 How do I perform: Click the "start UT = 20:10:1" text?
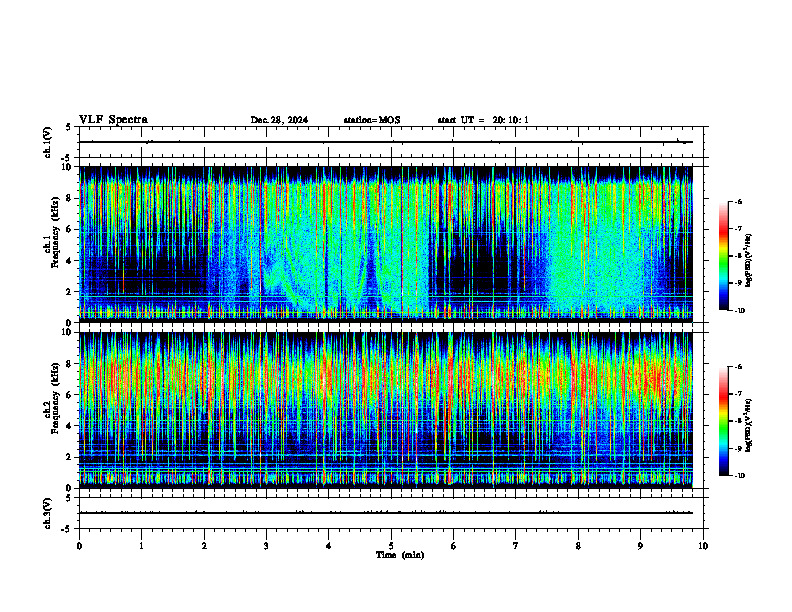pyautogui.click(x=483, y=120)
